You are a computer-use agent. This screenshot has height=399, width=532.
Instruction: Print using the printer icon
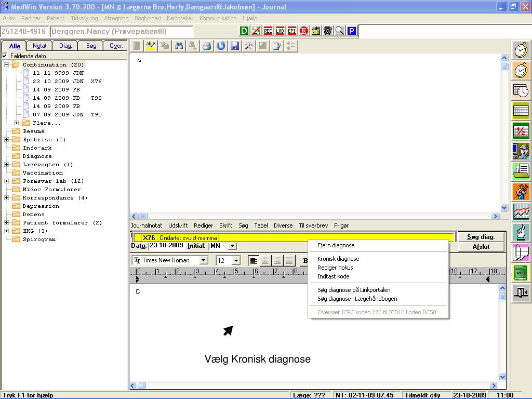click(x=207, y=46)
